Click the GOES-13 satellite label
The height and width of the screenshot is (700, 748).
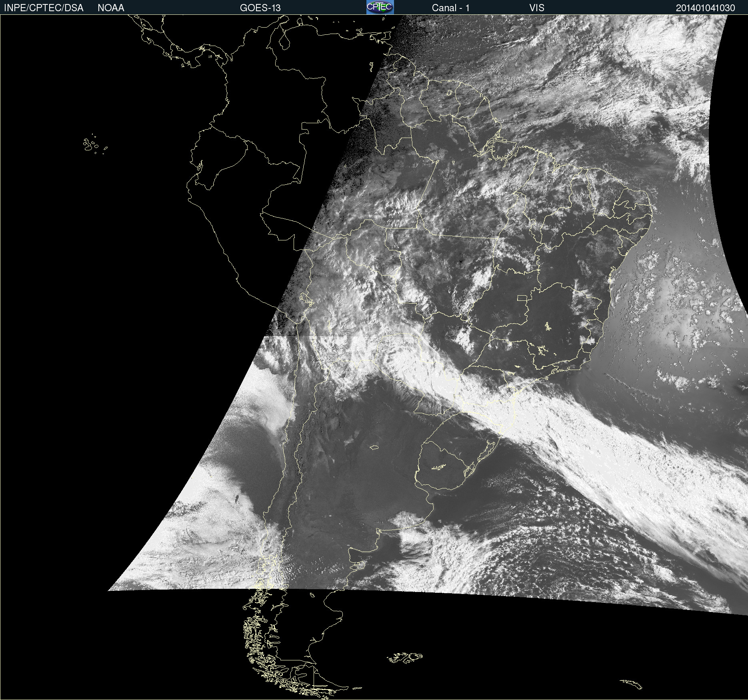coord(260,8)
